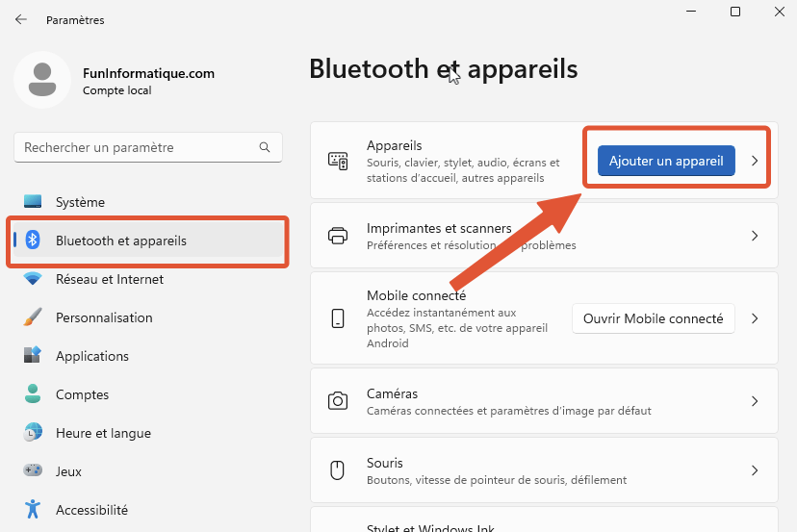The image size is (797, 532).
Task: Expand Imprimantes et scanners with its chevron
Action: [755, 236]
